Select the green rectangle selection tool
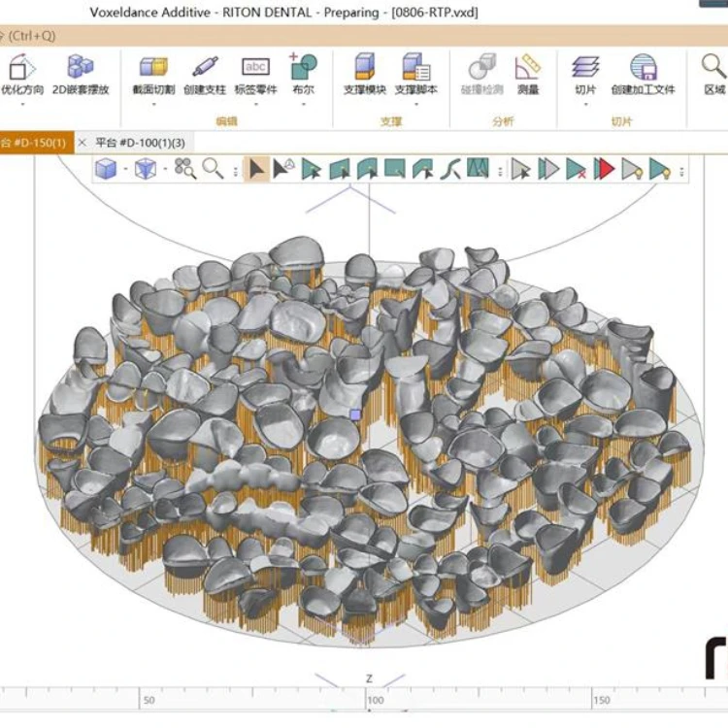 point(395,168)
